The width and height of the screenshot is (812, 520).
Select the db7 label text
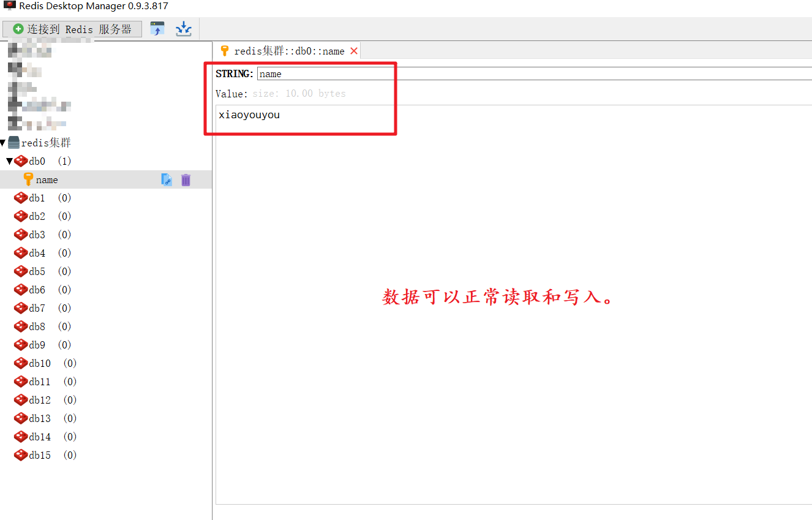(37, 308)
